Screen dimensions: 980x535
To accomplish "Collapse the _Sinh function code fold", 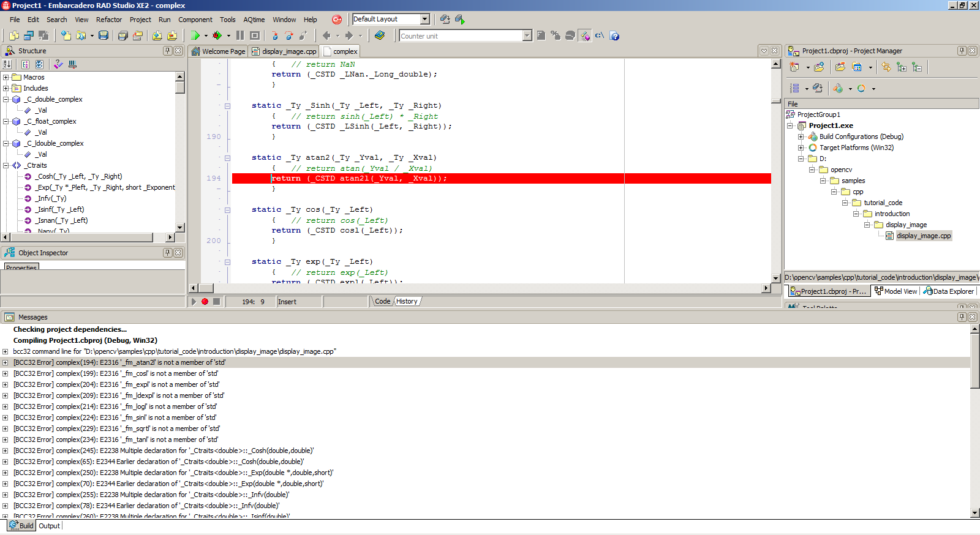I will 227,106.
